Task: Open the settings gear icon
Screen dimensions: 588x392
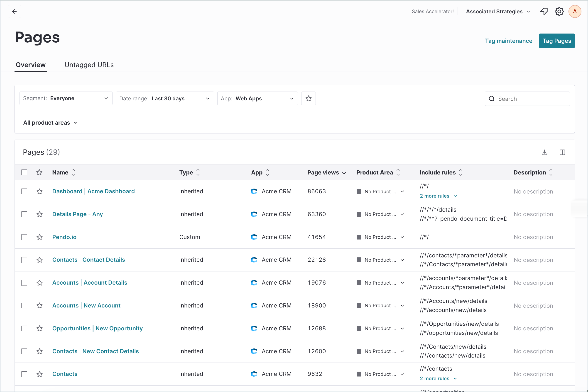Action: (x=559, y=12)
